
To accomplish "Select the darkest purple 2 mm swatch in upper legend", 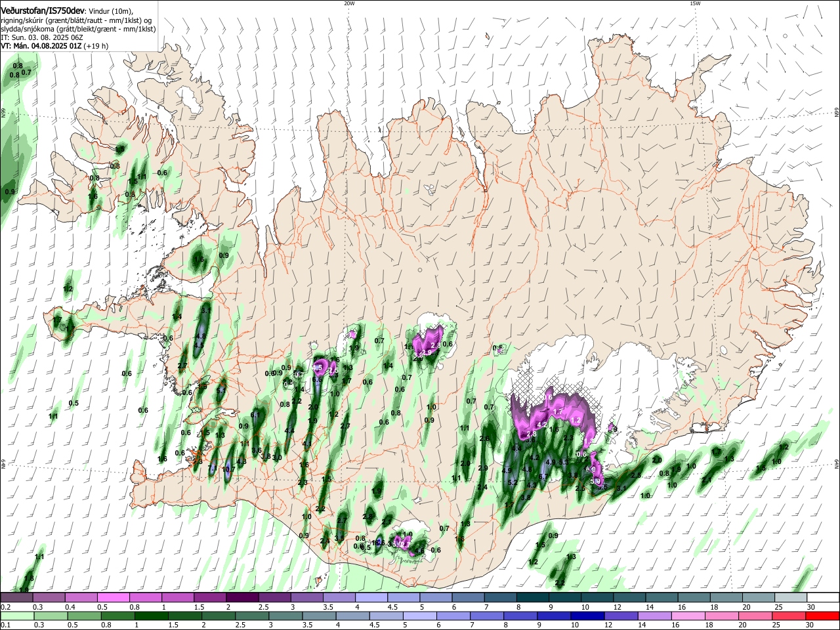I will point(242,598).
